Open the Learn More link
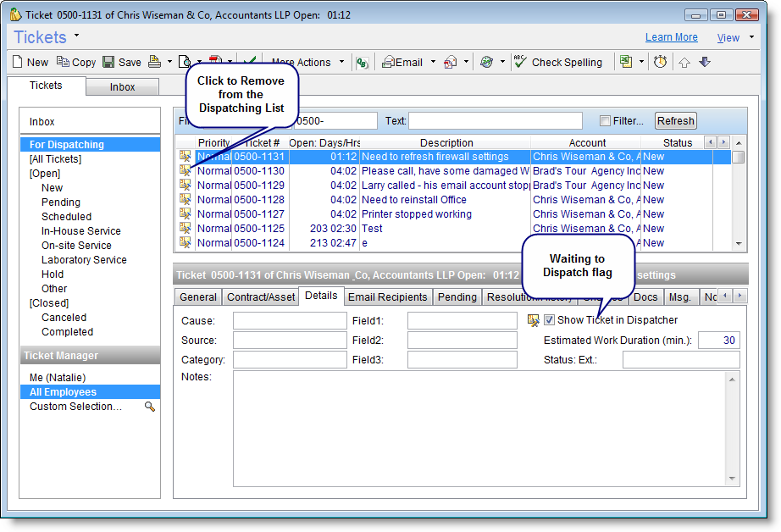The height and width of the screenshot is (532, 781). pyautogui.click(x=671, y=37)
